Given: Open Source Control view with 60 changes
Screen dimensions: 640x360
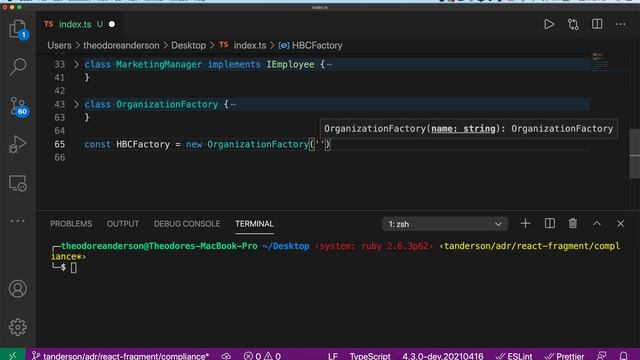Looking at the screenshot, I should click(19, 107).
